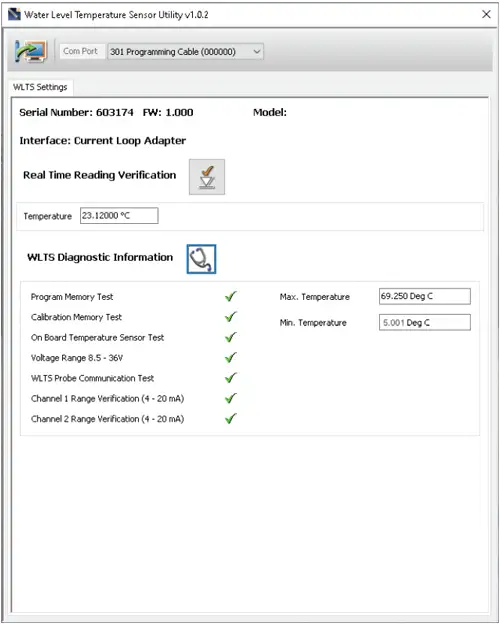Click "Interface: Current Loop Adapter" text
This screenshot has width=500, height=624.
tap(103, 141)
